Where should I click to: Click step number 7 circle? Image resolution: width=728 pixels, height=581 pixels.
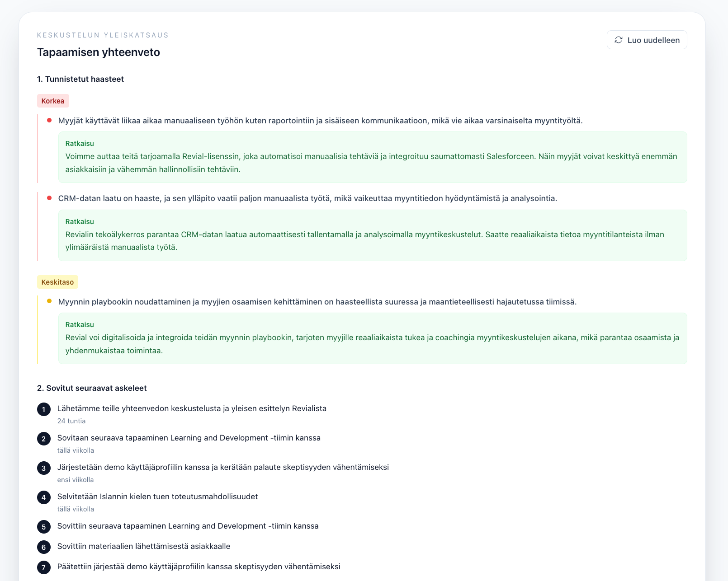[x=44, y=567]
